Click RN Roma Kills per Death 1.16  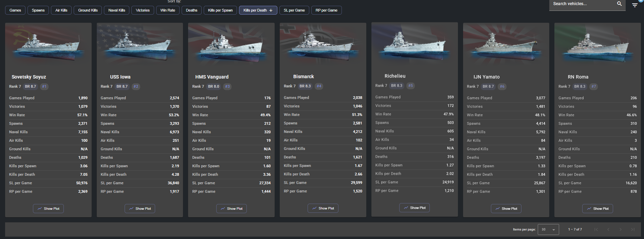tap(633, 174)
